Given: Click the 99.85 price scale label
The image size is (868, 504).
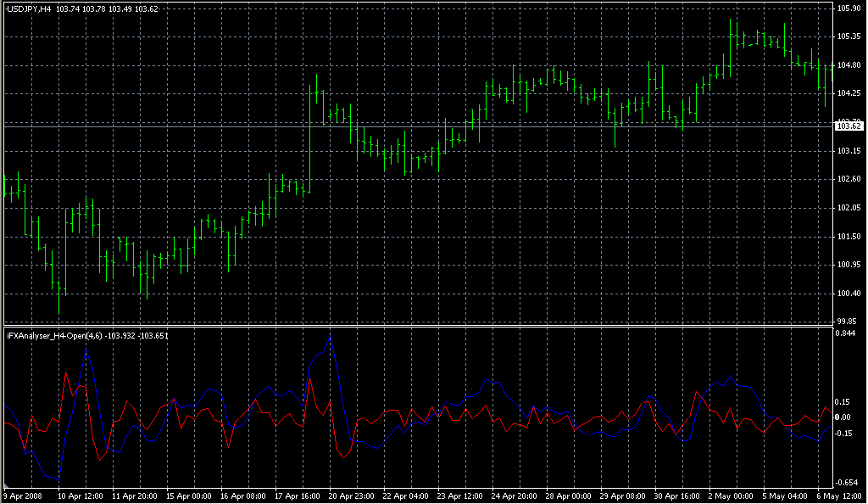Looking at the screenshot, I should click(x=848, y=322).
